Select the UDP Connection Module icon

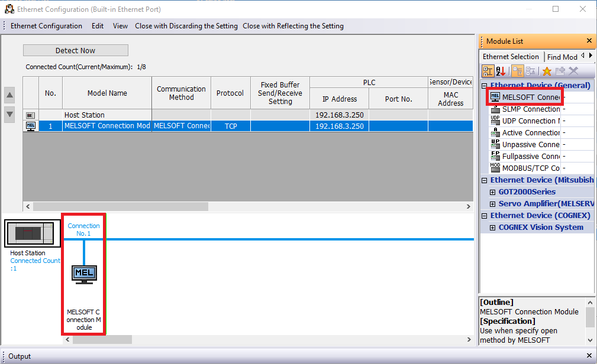(x=495, y=121)
